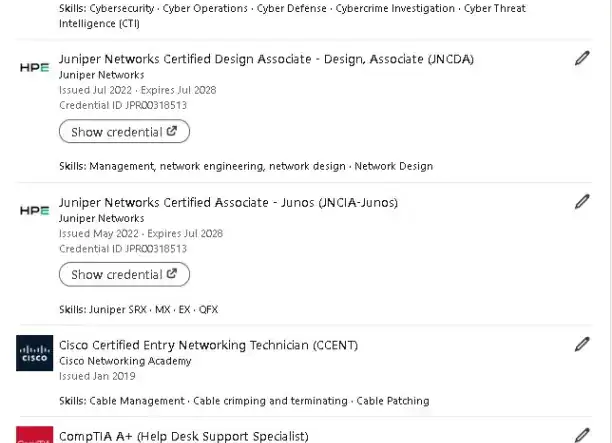Select the Cable Management skills line
The width and height of the screenshot is (612, 443).
(x=243, y=401)
